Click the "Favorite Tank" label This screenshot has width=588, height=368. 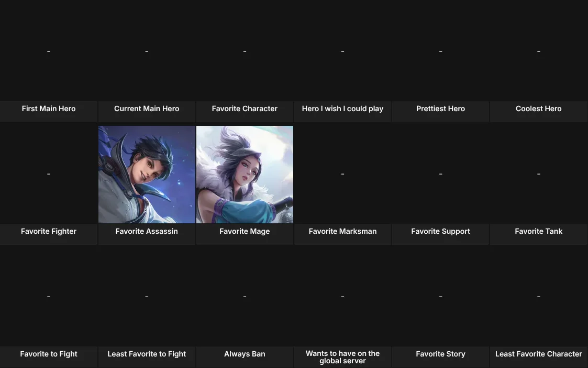538,231
